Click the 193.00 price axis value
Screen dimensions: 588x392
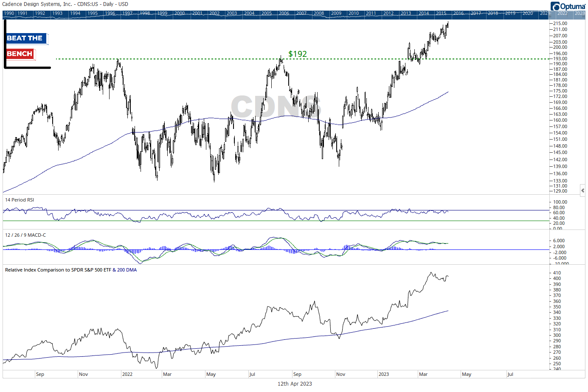tap(560, 59)
